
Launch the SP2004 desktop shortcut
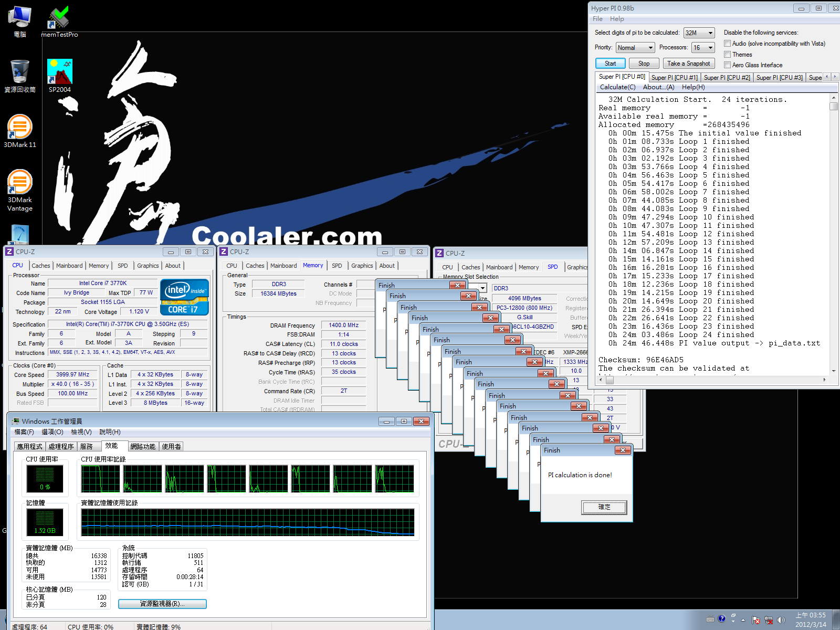pyautogui.click(x=59, y=76)
